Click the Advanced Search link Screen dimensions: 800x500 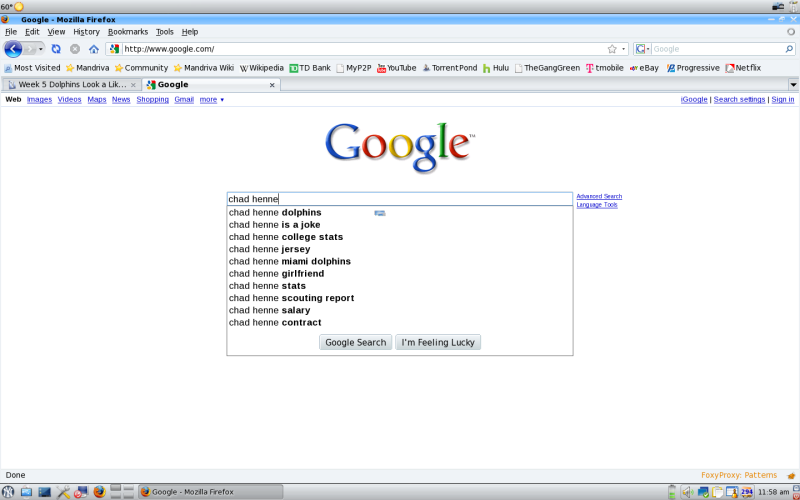tap(599, 196)
